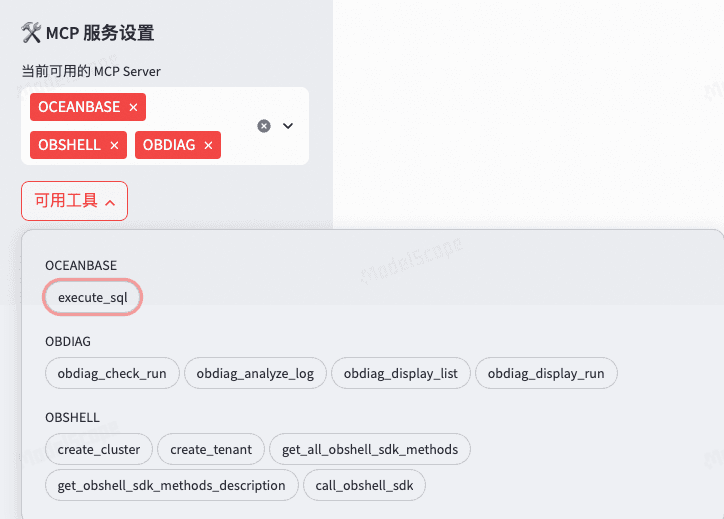Choose the call_obshell_sdk tool
Viewport: 724px width, 519px height.
364,485
